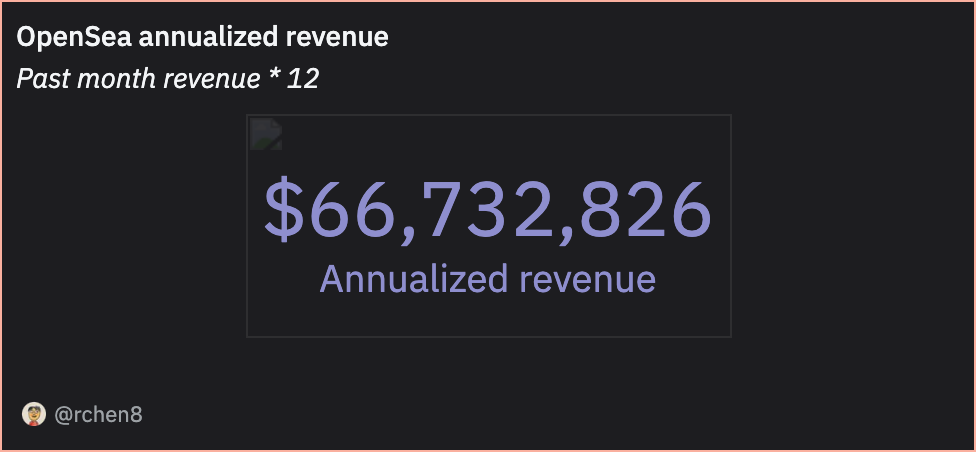Click the Past month revenue * 12 subtitle
Screen dimensions: 976x452
coord(167,79)
